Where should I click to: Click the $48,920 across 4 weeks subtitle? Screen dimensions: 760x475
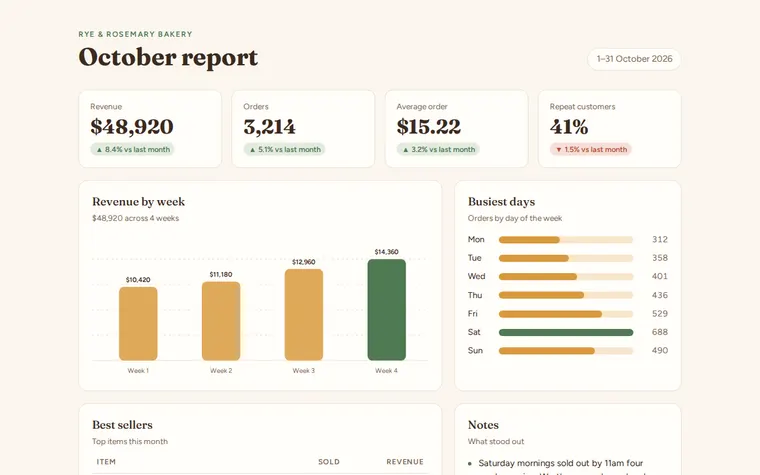tap(135, 219)
